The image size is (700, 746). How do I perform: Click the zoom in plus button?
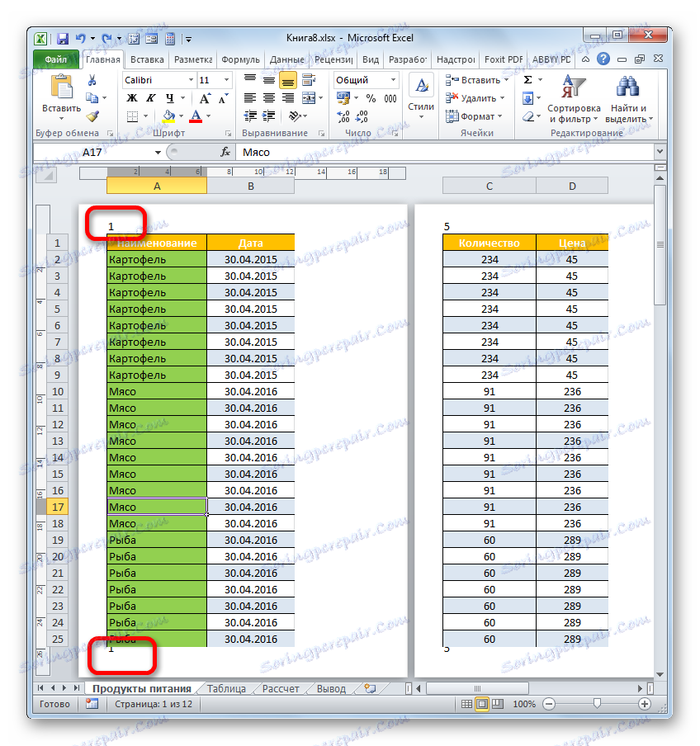point(645,704)
